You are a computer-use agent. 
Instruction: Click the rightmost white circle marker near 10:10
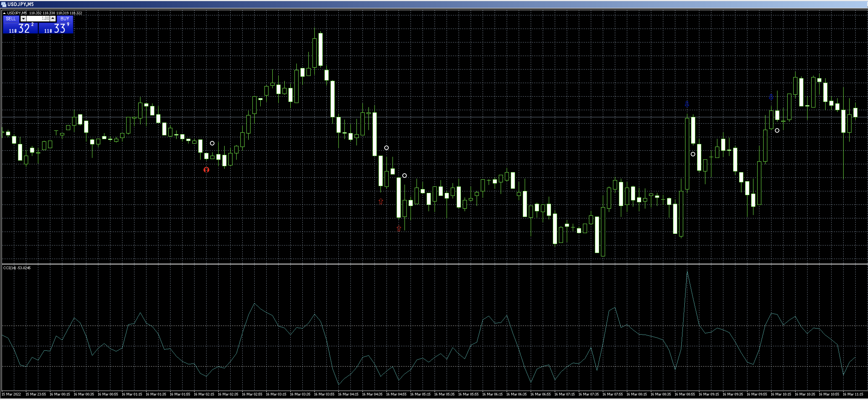777,130
